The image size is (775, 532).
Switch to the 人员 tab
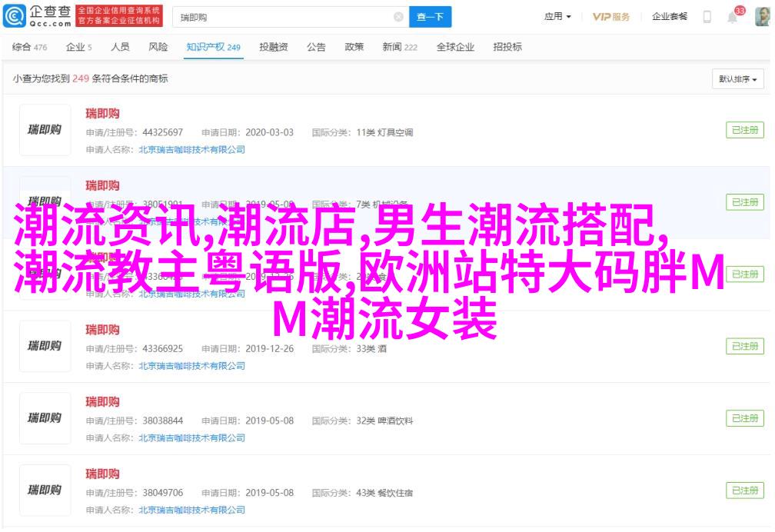click(120, 47)
